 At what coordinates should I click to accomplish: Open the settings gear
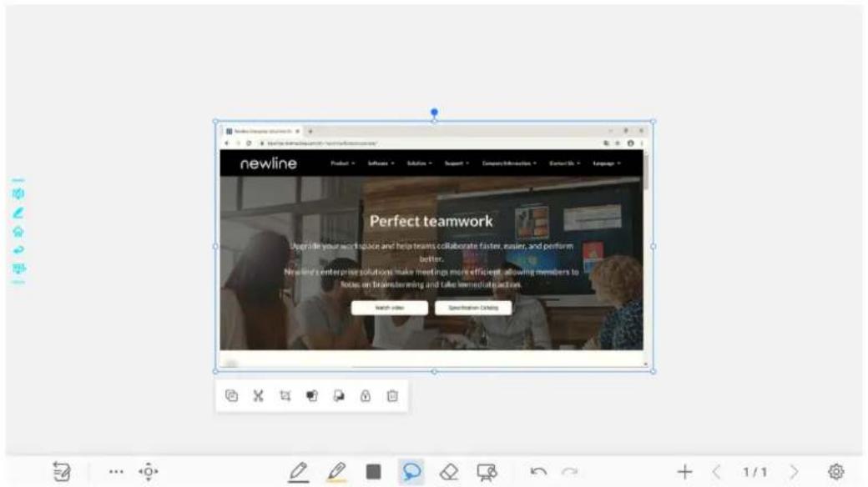pos(836,471)
